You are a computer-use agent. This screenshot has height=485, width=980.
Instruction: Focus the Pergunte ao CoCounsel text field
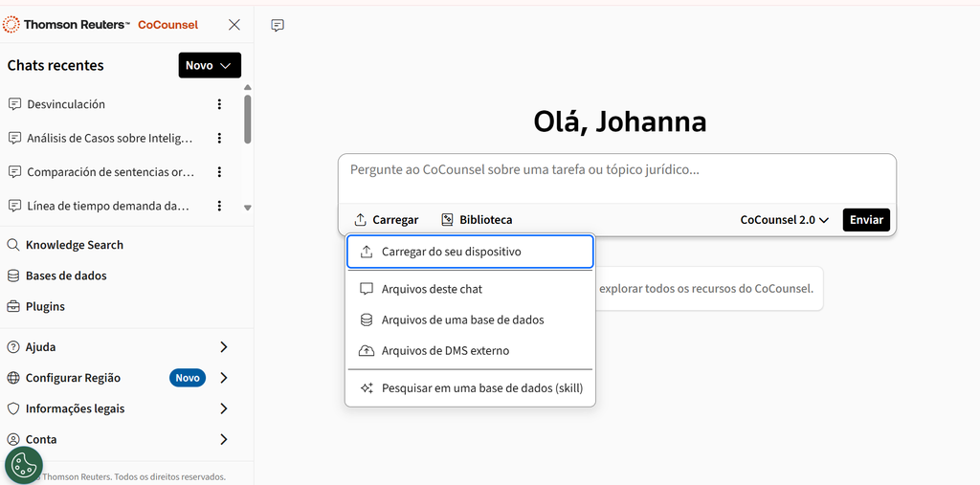[x=616, y=170]
